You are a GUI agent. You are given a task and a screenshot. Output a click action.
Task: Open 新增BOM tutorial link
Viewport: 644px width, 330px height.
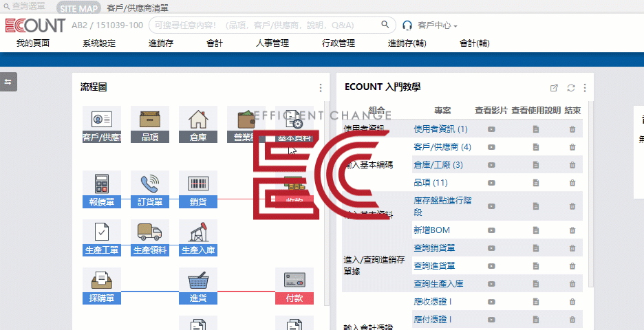click(431, 230)
